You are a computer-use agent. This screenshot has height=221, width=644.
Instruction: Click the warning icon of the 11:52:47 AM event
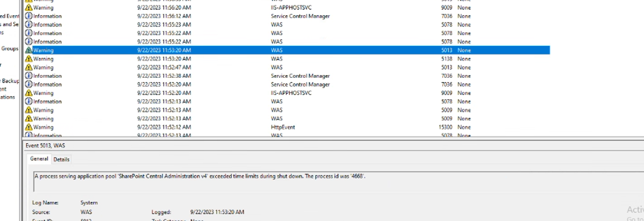[28, 67]
